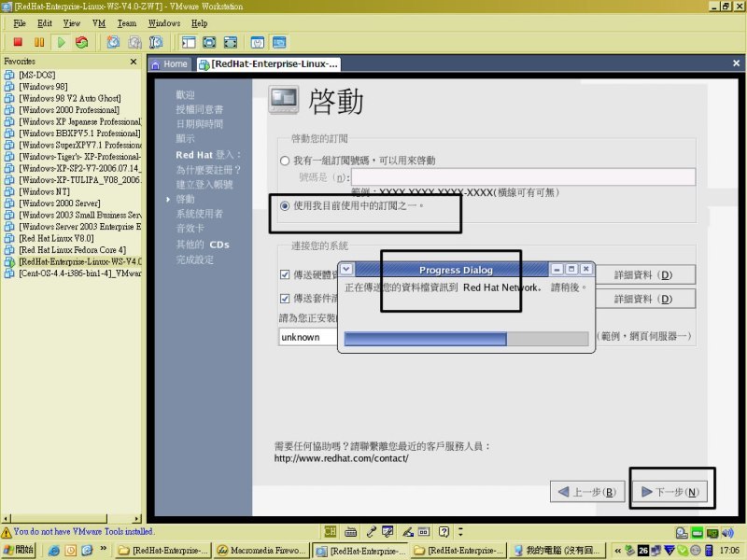The height and width of the screenshot is (560, 747).
Task: Select [Windows 98] in Favorites
Action: tap(43, 86)
